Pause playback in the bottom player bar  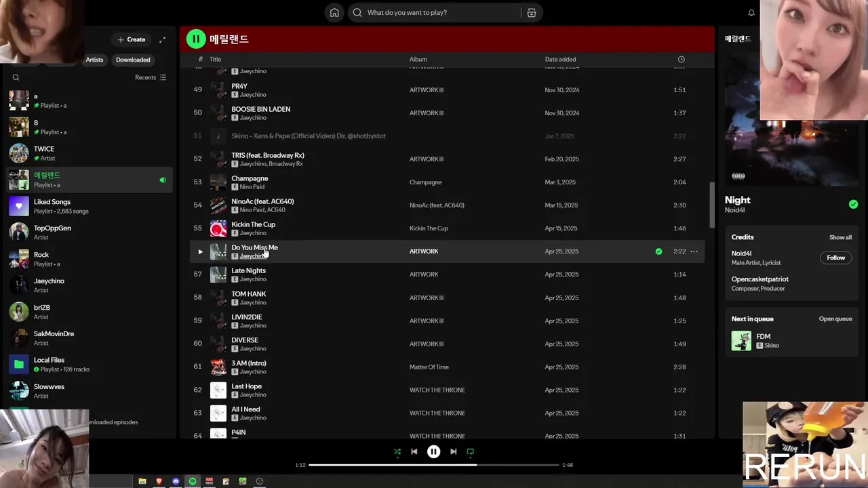tap(433, 451)
